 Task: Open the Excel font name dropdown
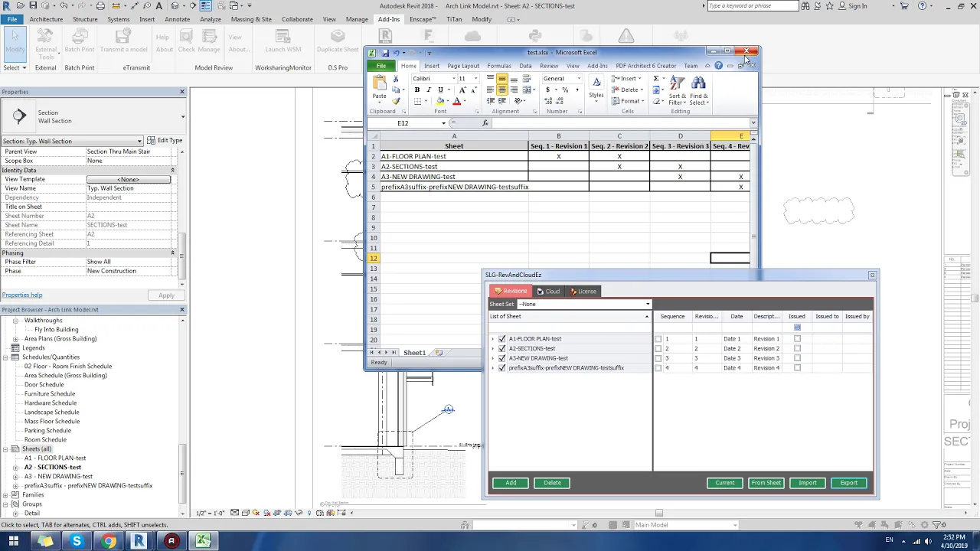point(453,79)
